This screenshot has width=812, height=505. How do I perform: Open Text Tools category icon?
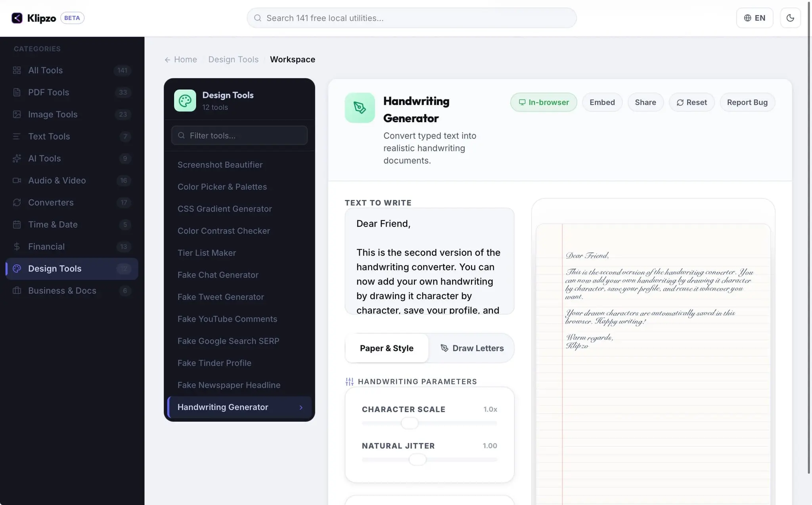point(17,136)
